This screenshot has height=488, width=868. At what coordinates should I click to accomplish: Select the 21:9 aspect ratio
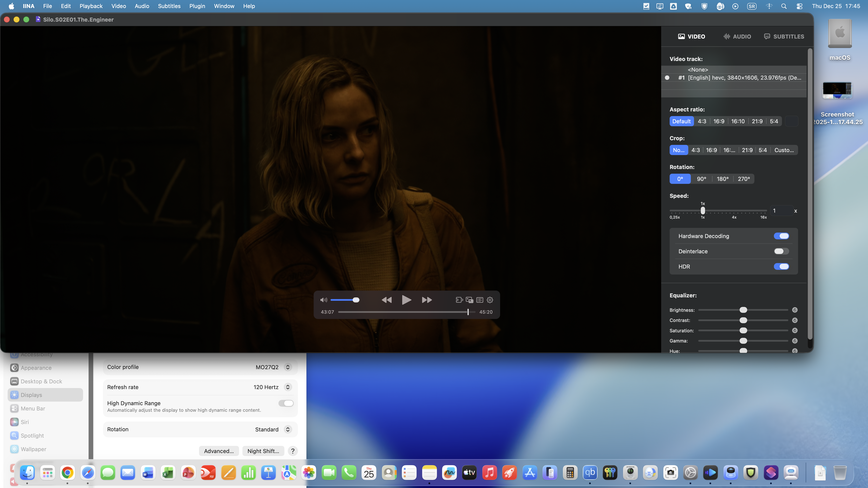[757, 121]
